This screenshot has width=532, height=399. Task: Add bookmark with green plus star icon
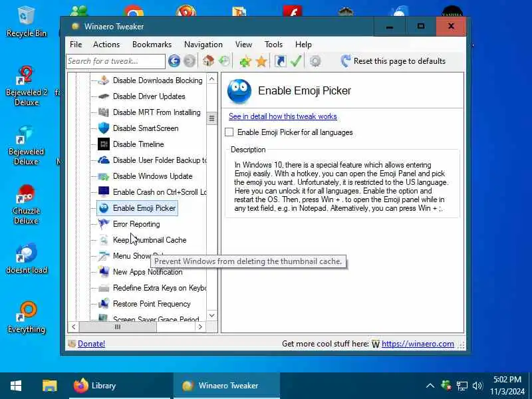[245, 61]
